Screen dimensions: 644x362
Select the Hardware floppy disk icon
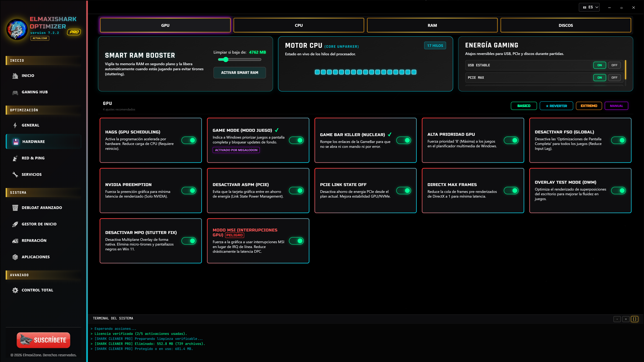16,142
